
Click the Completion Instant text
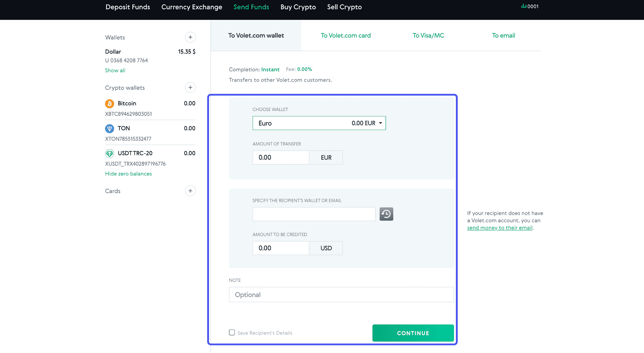point(254,70)
